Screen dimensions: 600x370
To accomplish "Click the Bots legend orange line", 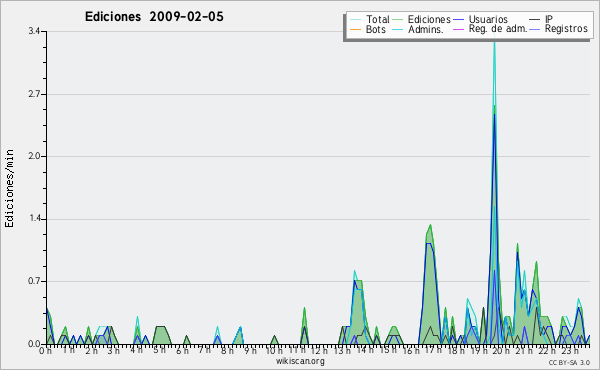I will (355, 29).
